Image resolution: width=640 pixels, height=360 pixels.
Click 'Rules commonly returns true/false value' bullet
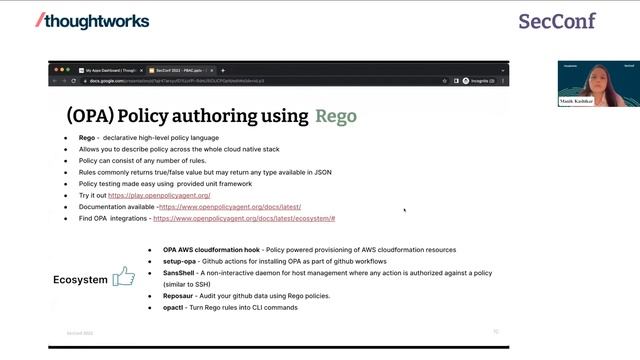(x=205, y=172)
